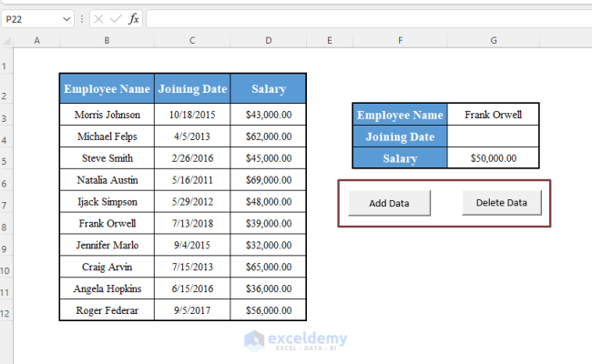
Task: Click the Salary label in column F
Action: 400,158
